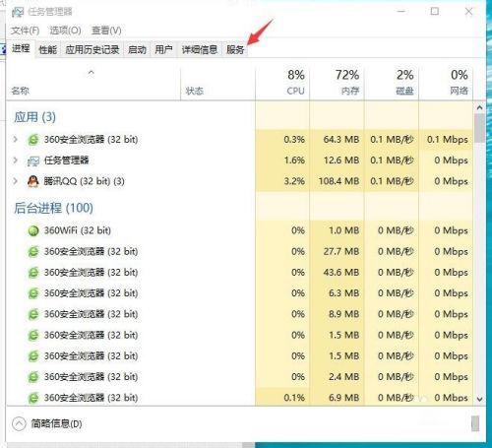The image size is (492, 448).
Task: Click the 27.7 MB memory cell
Action: click(337, 252)
